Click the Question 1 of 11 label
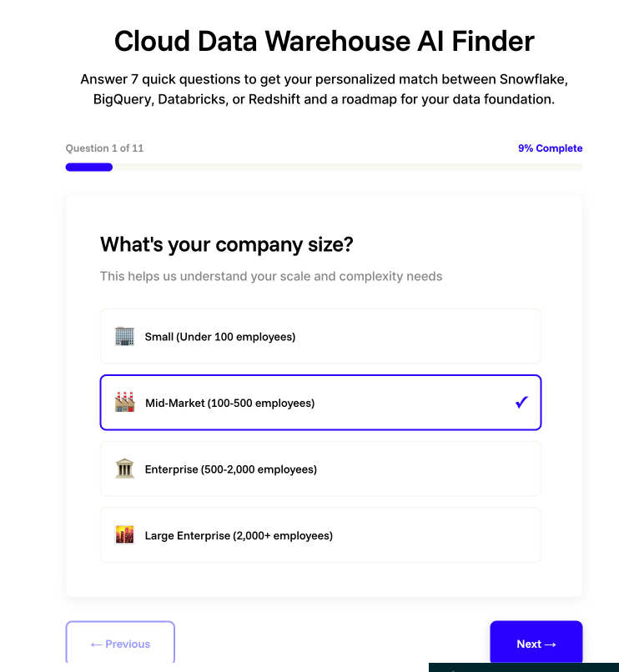 pyautogui.click(x=104, y=148)
